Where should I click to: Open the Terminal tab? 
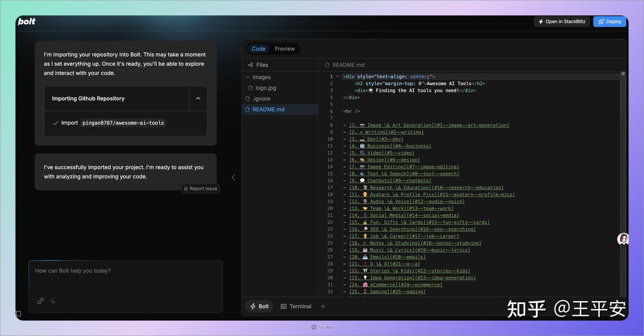[296, 307]
